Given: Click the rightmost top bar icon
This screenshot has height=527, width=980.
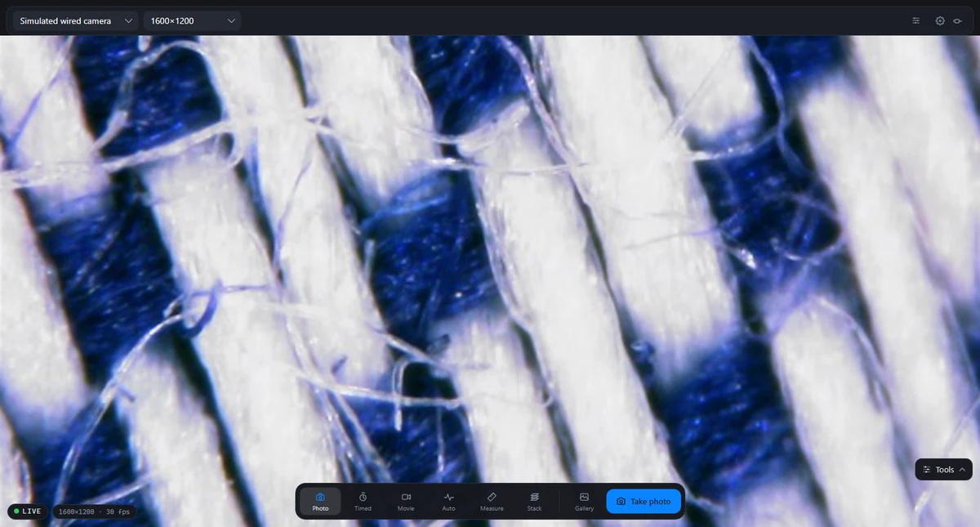Looking at the screenshot, I should pos(957,20).
